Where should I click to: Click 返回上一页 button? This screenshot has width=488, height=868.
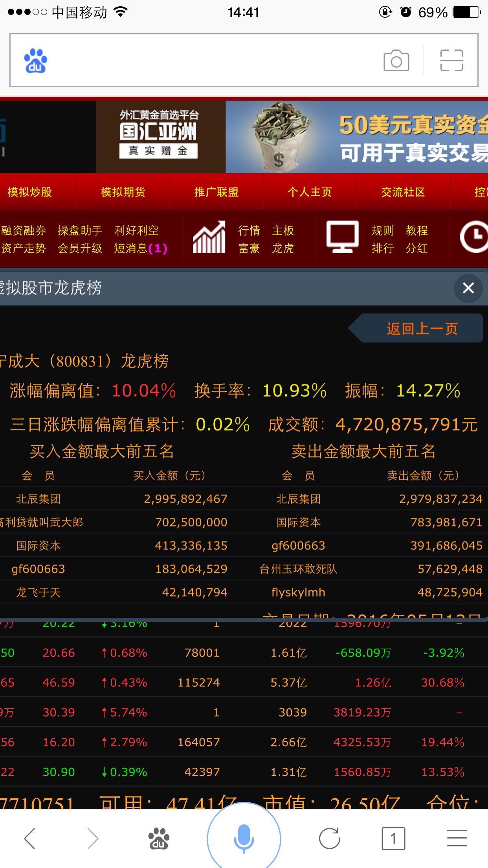pos(422,329)
